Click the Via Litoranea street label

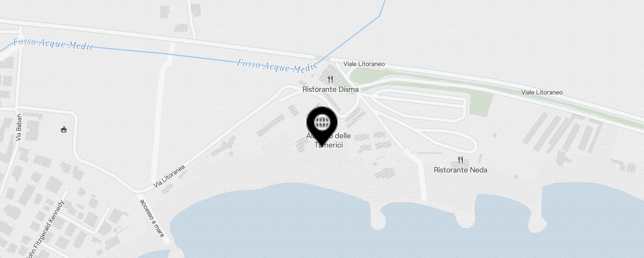[x=169, y=176]
